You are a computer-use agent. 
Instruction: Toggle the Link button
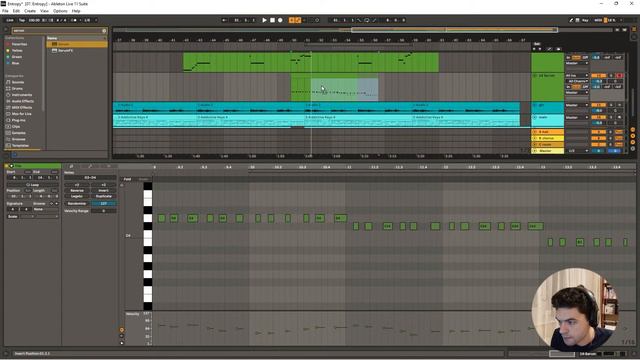[10, 20]
